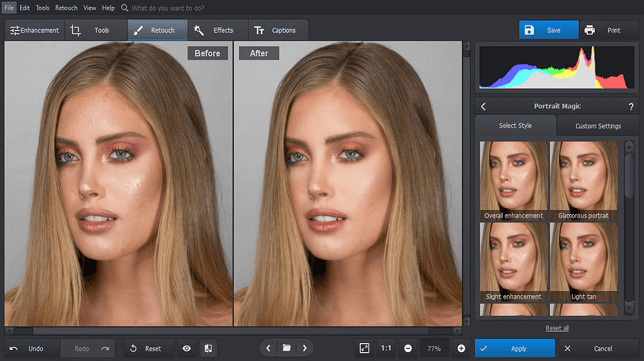
Task: Go to next photo arrow
Action: (x=304, y=348)
